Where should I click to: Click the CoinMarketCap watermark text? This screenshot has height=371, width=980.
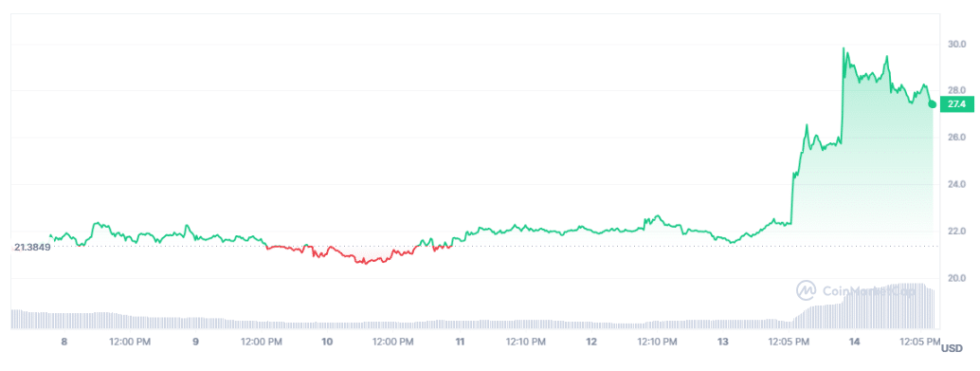(x=869, y=291)
